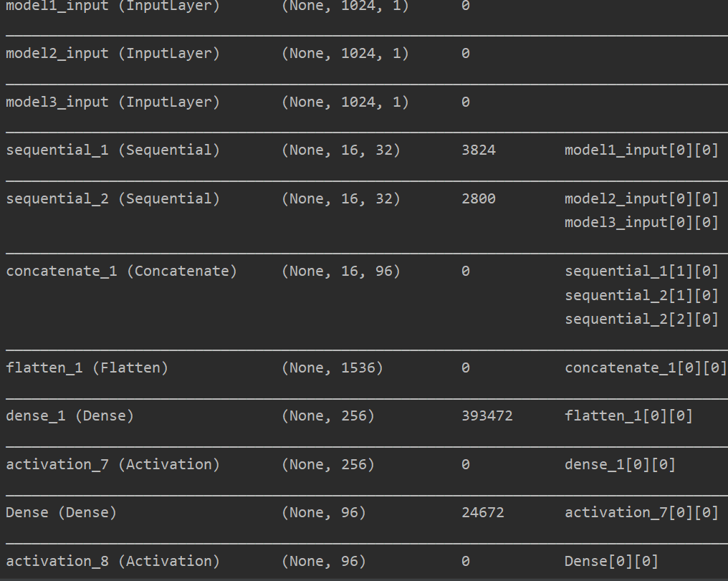Click the connection 'Dense[0][0]'

point(611,561)
